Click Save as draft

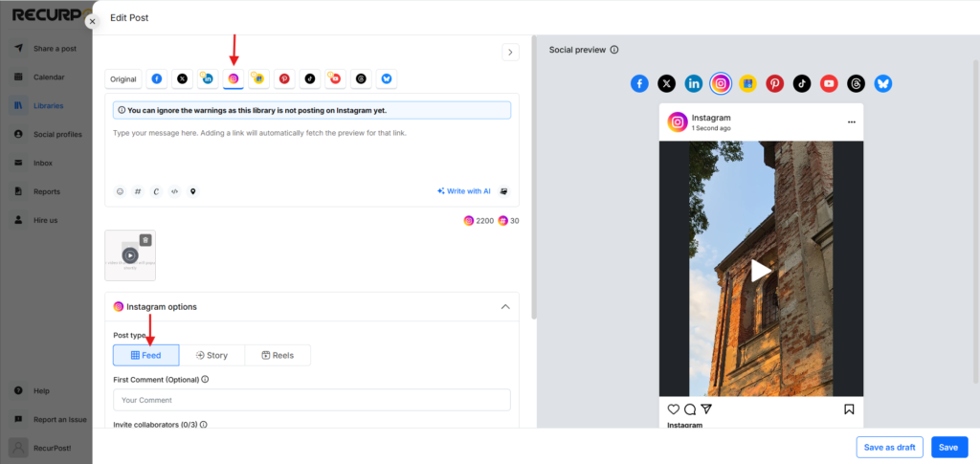[889, 447]
